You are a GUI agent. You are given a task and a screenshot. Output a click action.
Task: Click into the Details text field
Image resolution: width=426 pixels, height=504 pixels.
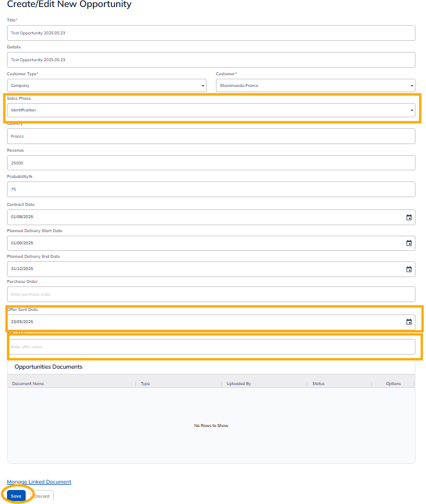tap(211, 60)
